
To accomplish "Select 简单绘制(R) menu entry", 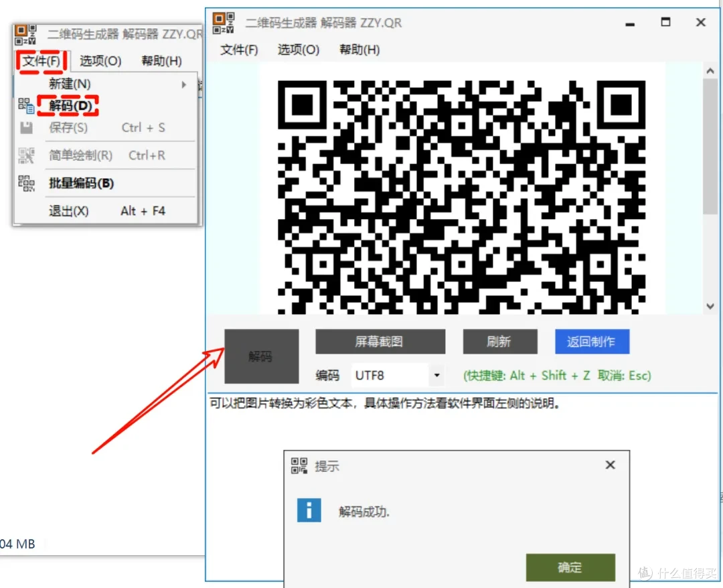I will 106,155.
